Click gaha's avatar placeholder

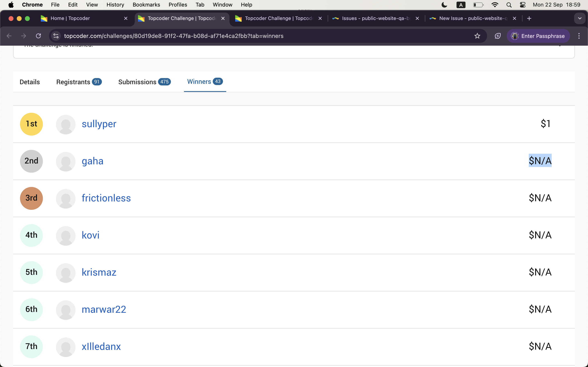coord(66,161)
